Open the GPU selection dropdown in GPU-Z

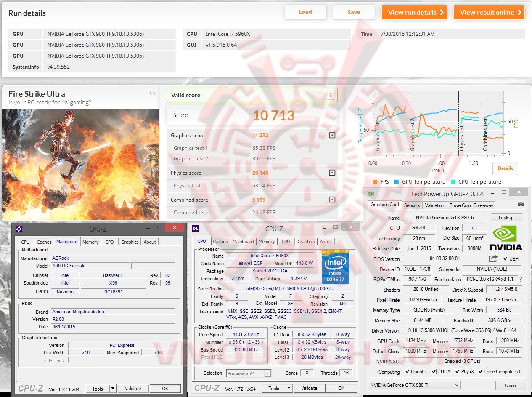click(414, 385)
